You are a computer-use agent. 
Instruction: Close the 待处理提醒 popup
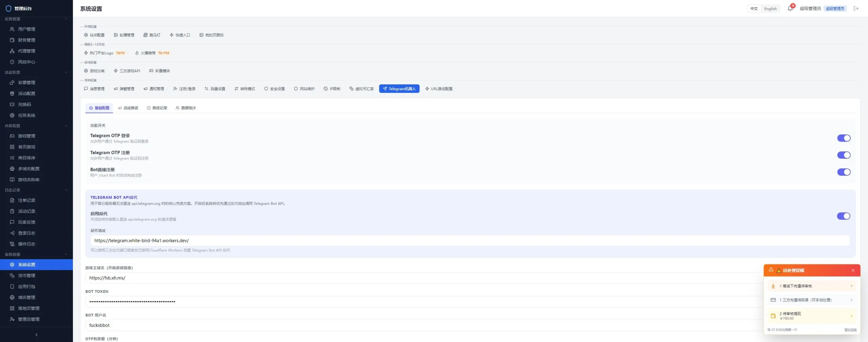click(853, 271)
